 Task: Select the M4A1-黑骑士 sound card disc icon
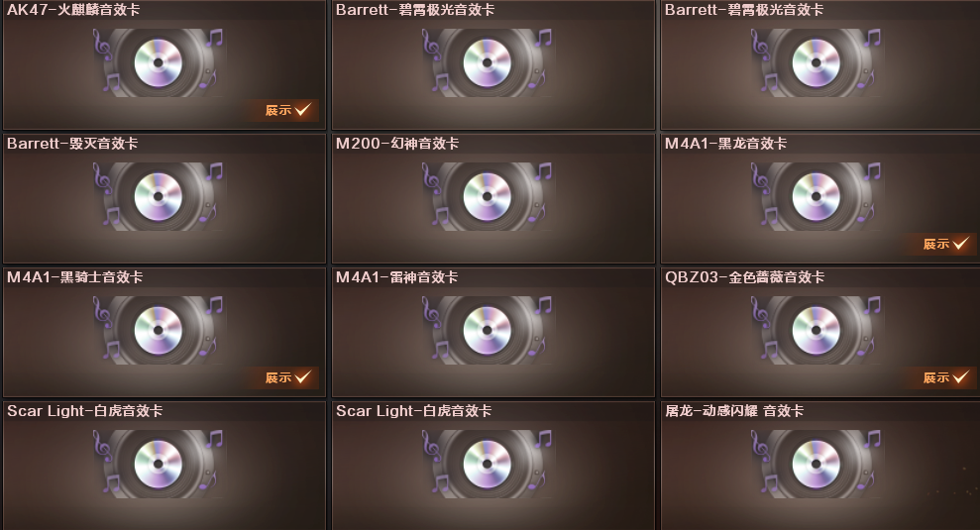click(159, 330)
